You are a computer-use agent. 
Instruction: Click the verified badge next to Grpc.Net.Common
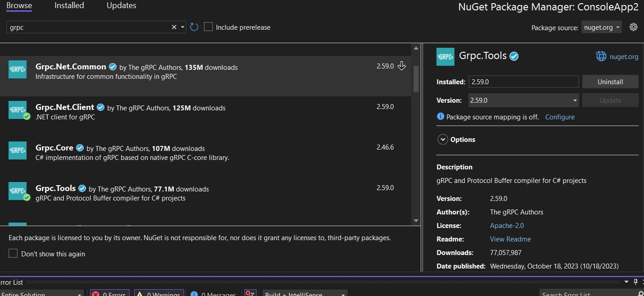pos(113,67)
